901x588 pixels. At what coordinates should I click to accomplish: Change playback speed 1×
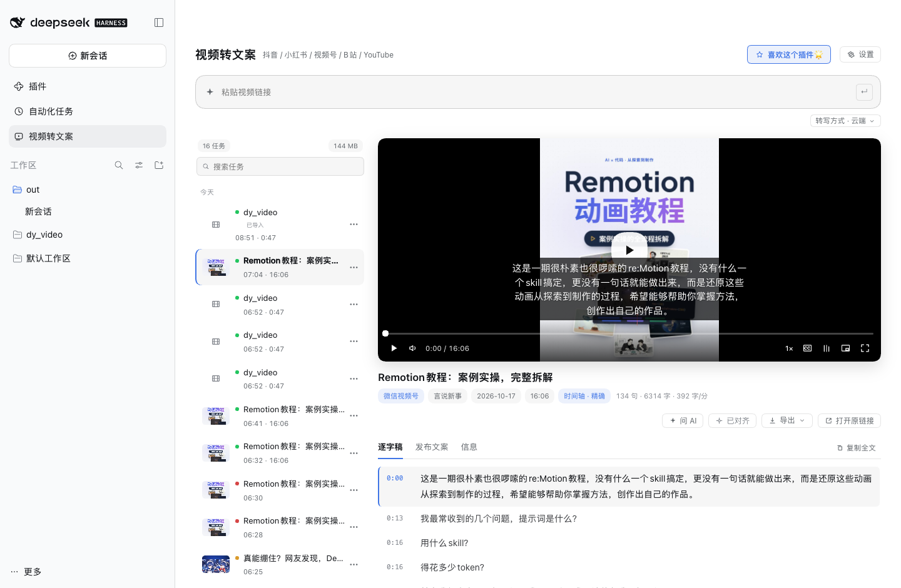789,348
